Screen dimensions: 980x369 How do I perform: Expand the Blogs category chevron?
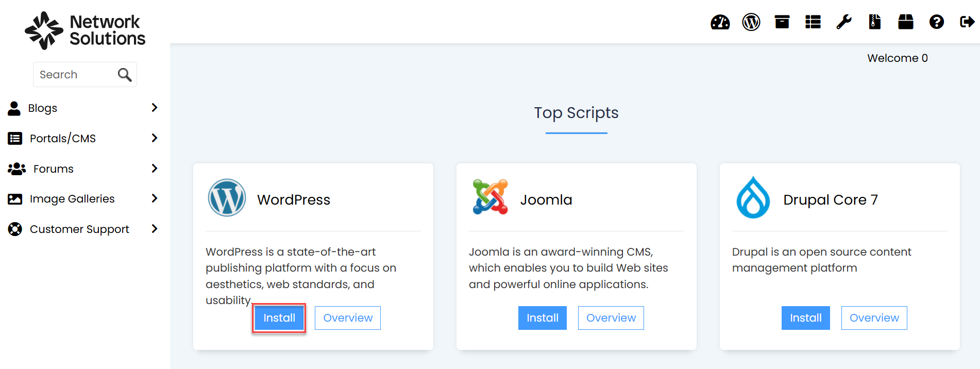[155, 108]
